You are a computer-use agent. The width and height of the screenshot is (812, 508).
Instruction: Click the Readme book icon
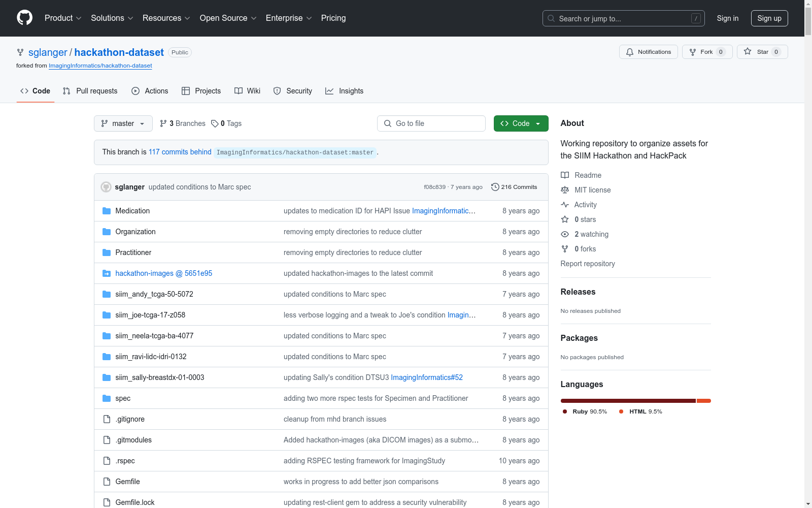pos(565,175)
